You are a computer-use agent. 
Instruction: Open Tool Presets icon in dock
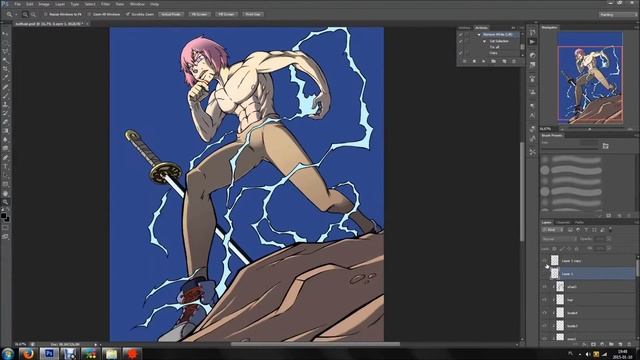(532, 152)
